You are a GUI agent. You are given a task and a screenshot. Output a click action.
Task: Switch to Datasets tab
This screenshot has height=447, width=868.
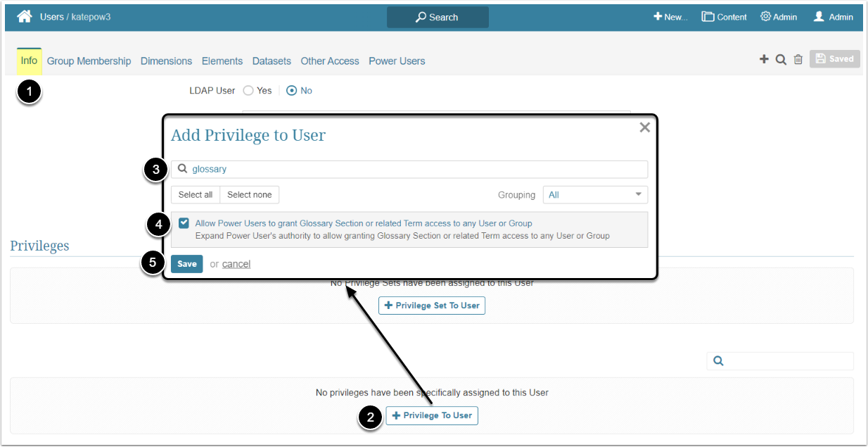point(272,61)
